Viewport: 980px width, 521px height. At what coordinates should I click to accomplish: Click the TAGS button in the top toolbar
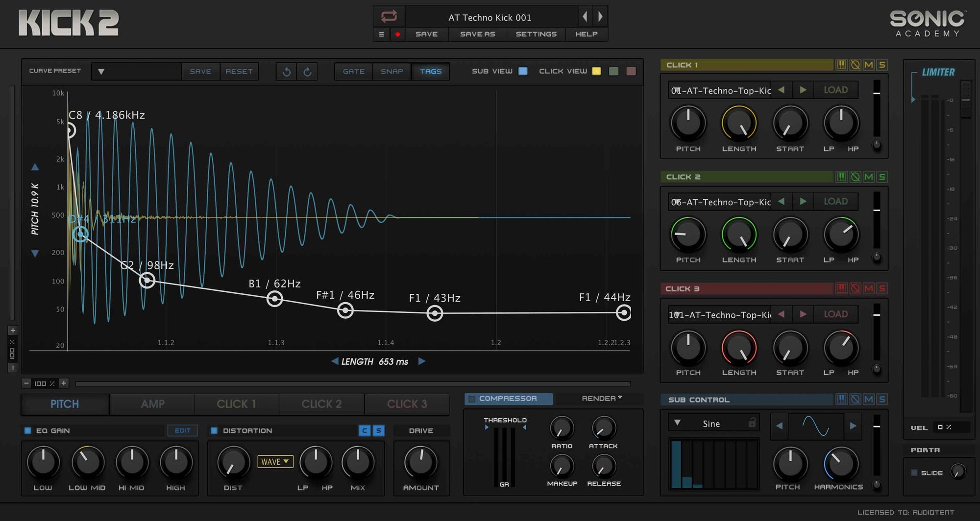[x=431, y=71]
